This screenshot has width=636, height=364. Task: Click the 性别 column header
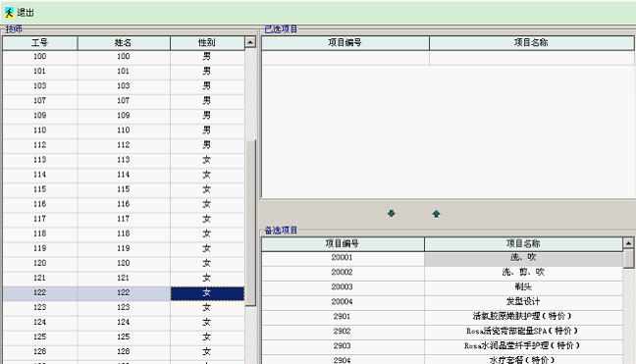[x=207, y=42]
